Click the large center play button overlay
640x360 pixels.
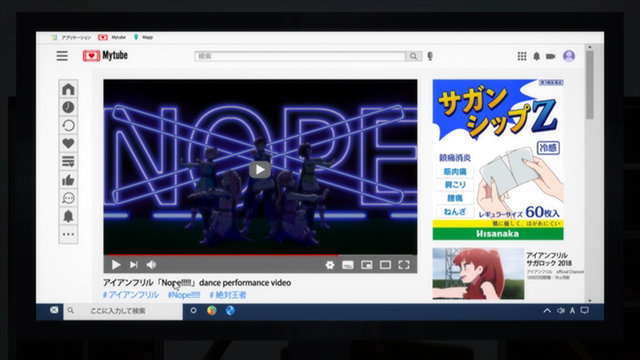260,169
